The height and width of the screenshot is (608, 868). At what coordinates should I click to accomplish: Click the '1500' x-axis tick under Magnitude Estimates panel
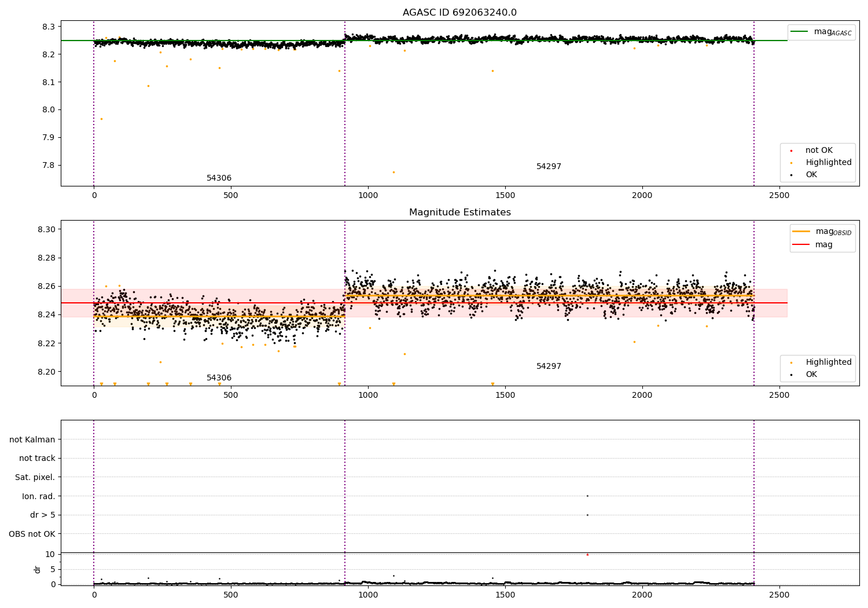(x=505, y=395)
